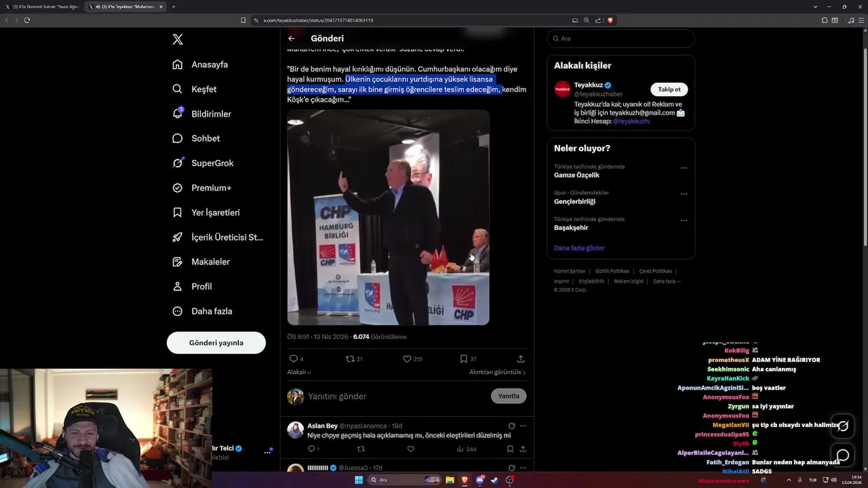Open Makaleler in the sidebar

point(201,262)
